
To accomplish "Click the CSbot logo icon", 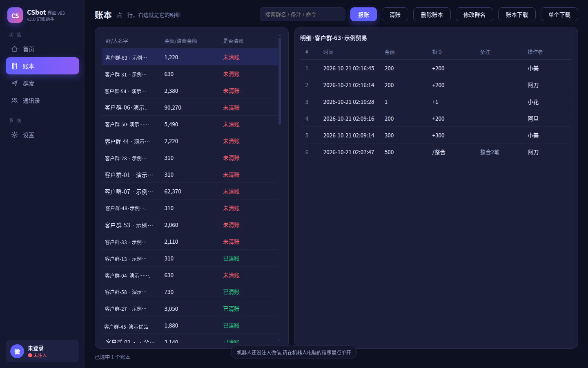I will coord(15,15).
